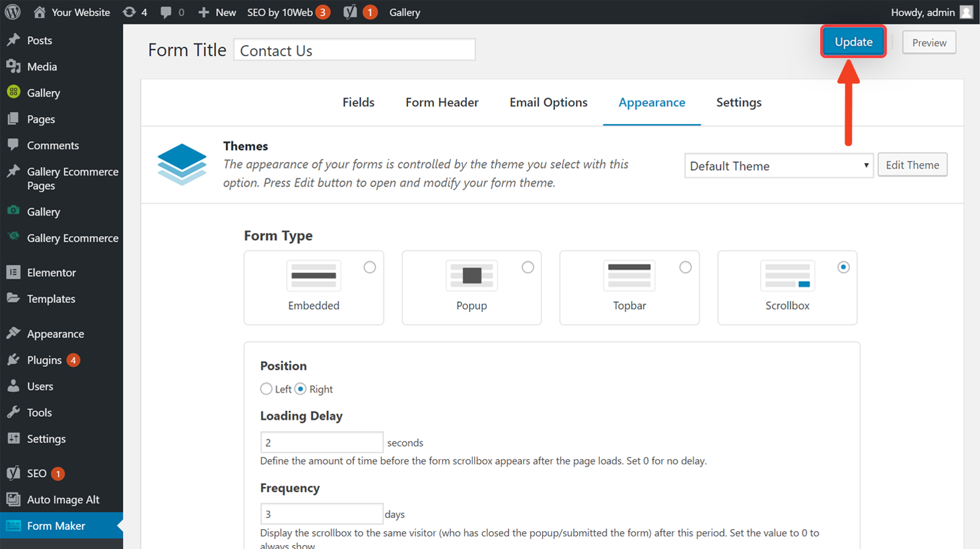Click the Plugins plug icon
This screenshot has width=980, height=549.
[13, 360]
